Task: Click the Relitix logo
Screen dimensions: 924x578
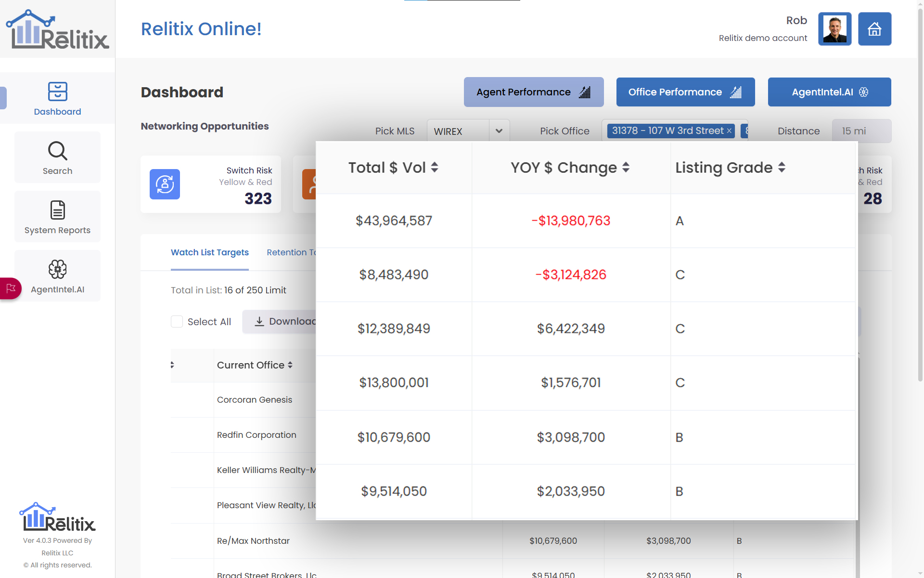Action: coord(57,29)
